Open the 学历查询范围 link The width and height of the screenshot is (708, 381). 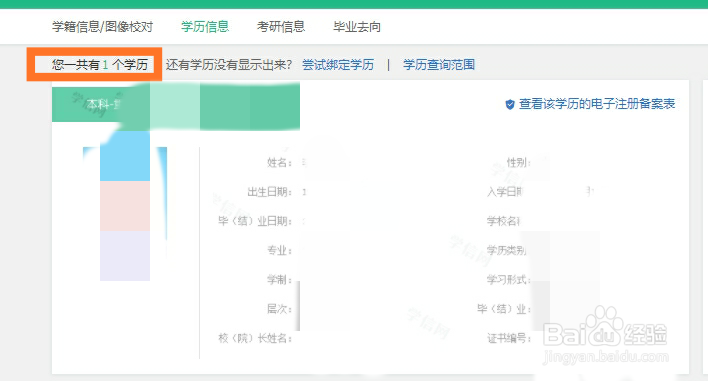(439, 65)
